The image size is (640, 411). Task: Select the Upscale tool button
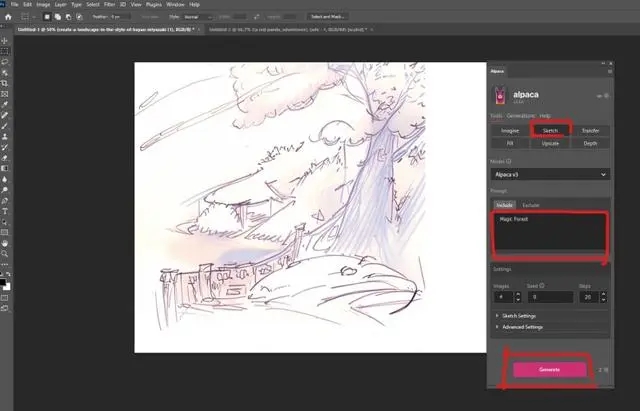pyautogui.click(x=550, y=144)
